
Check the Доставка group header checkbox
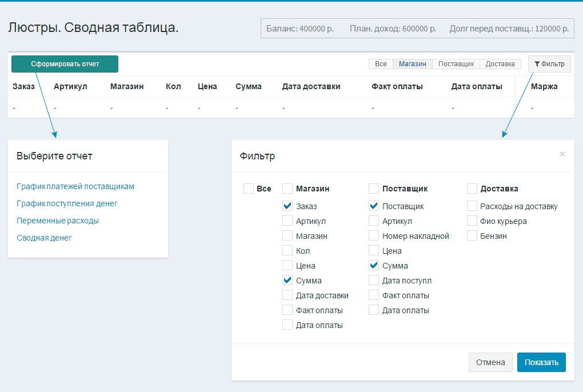[x=472, y=189]
